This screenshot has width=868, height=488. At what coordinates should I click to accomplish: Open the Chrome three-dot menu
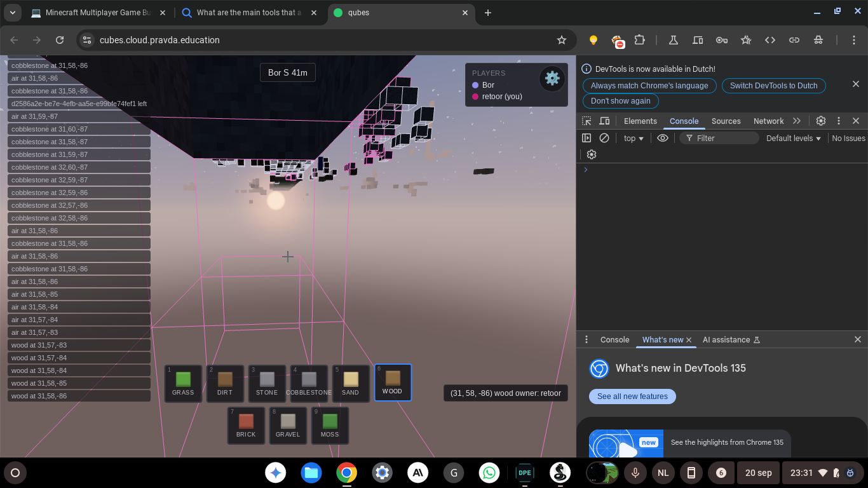pos(855,40)
